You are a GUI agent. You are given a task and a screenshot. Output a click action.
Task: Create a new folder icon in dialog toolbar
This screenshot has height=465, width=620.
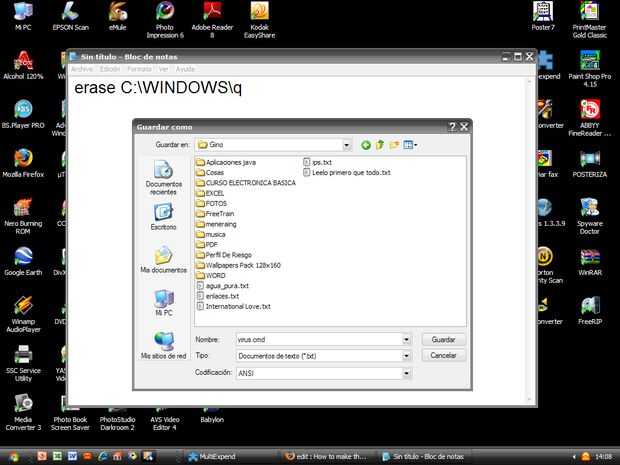(394, 145)
